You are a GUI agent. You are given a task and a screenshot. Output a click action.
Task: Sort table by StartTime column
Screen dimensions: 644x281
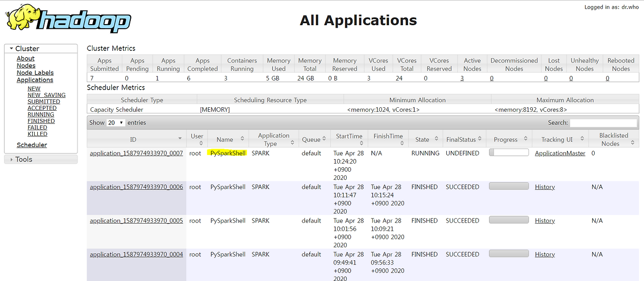pyautogui.click(x=349, y=139)
